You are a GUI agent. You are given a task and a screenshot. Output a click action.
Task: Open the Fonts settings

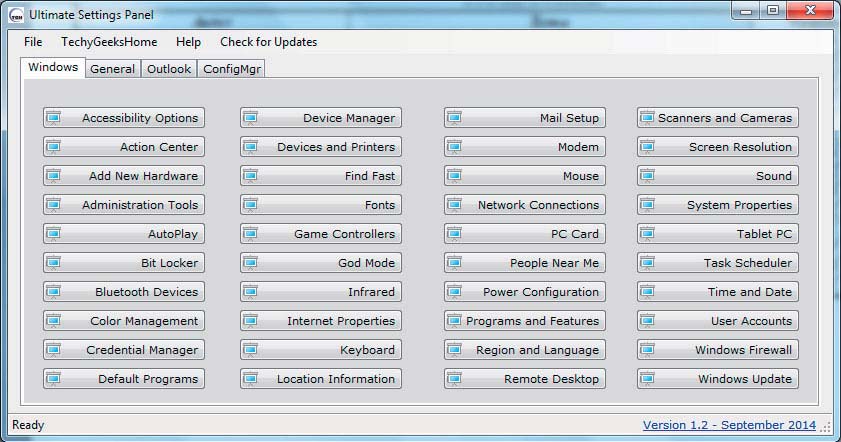click(321, 204)
